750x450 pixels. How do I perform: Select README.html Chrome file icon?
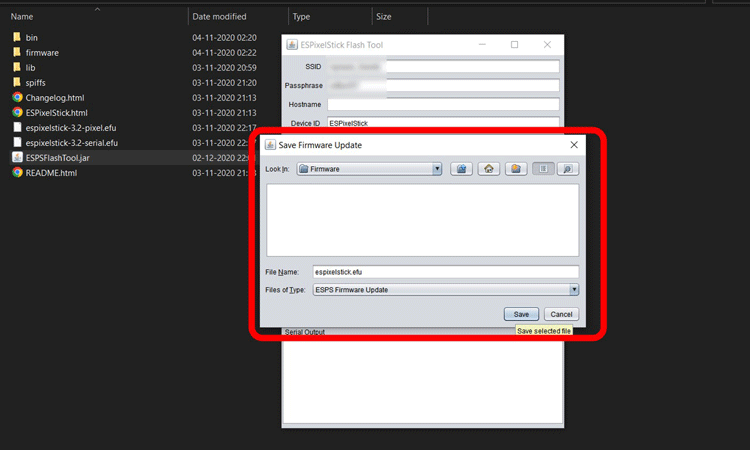click(17, 173)
